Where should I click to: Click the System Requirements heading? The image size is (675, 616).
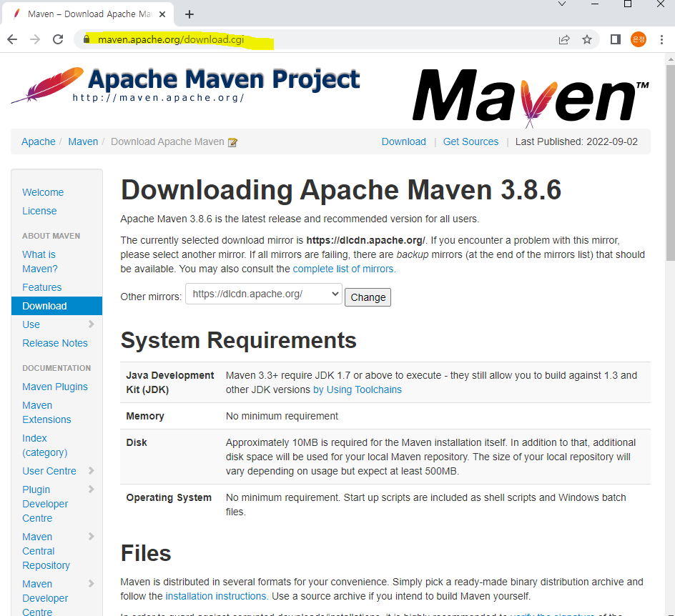[239, 340]
